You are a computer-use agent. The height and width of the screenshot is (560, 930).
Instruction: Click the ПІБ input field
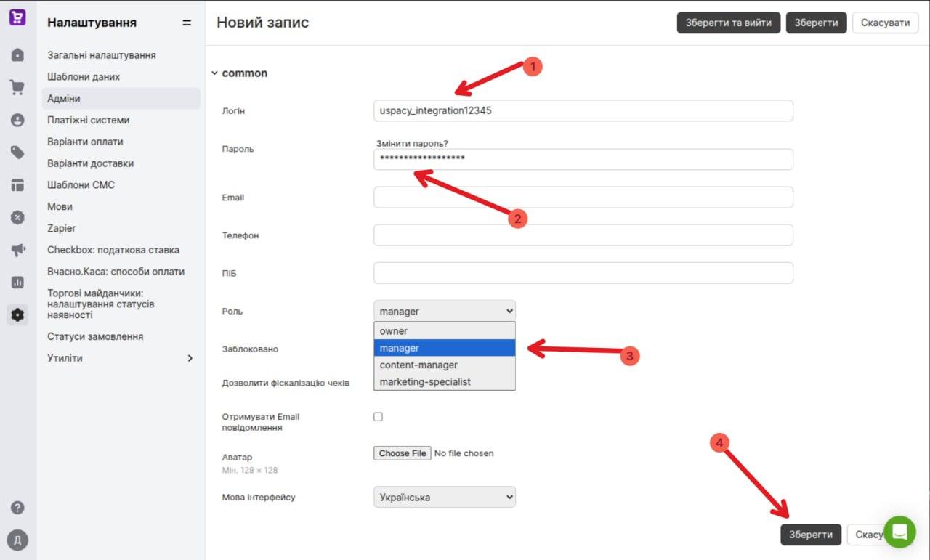tap(583, 273)
